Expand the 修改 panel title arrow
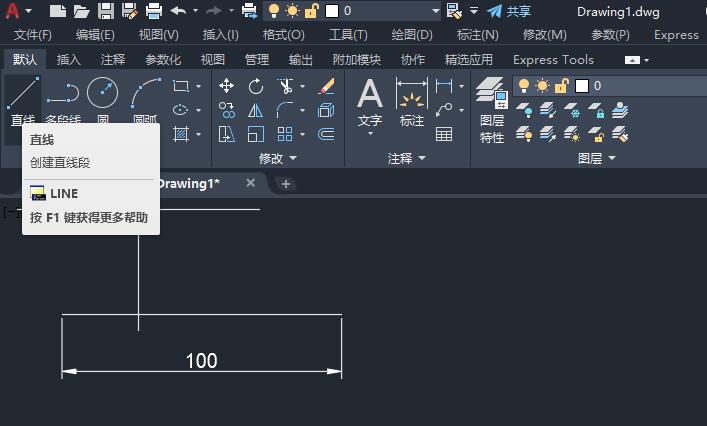 pos(293,158)
